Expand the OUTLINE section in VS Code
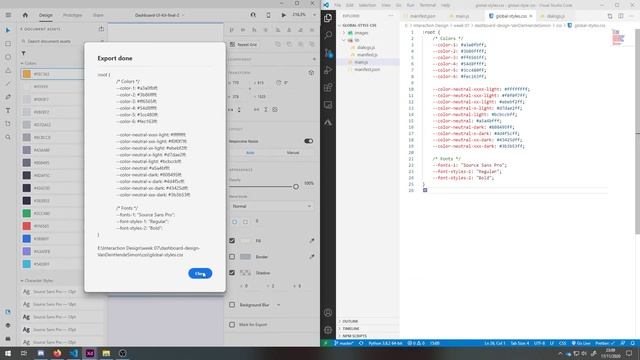This screenshot has height=360, width=640. pos(350,322)
